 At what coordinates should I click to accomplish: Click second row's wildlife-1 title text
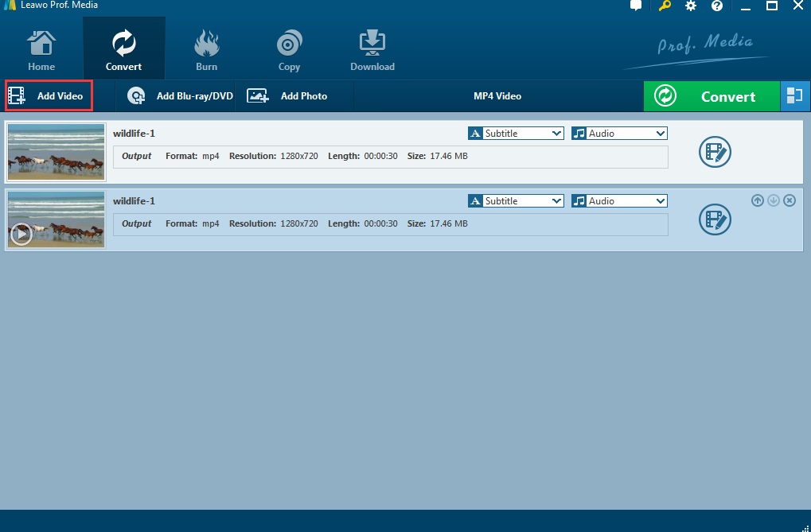click(x=134, y=201)
